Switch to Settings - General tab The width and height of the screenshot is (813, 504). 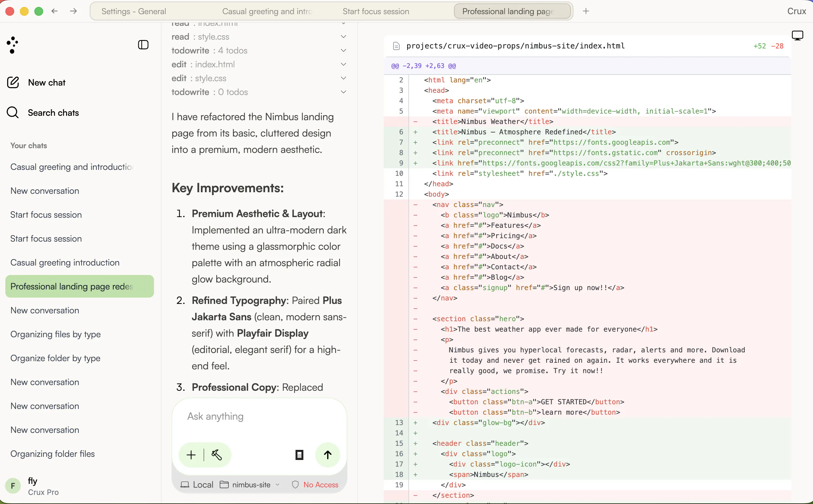point(134,11)
